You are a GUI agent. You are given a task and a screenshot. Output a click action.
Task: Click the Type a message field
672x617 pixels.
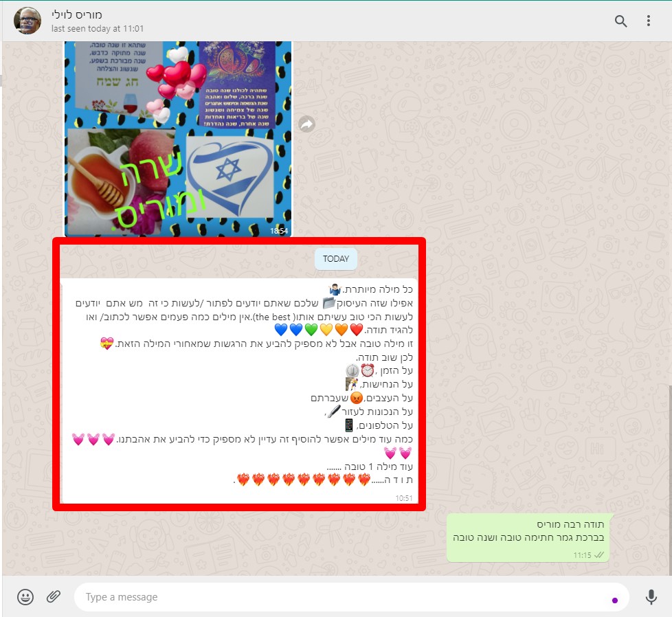coord(351,596)
